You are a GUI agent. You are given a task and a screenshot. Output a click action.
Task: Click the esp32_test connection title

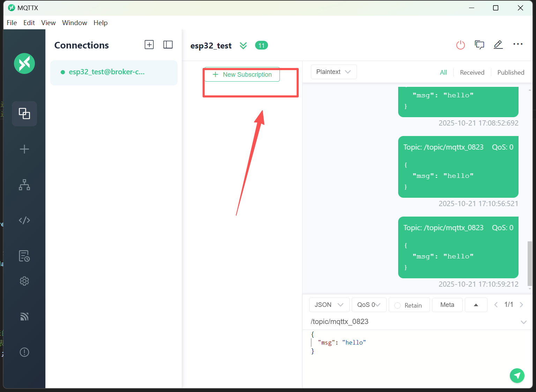click(x=211, y=46)
